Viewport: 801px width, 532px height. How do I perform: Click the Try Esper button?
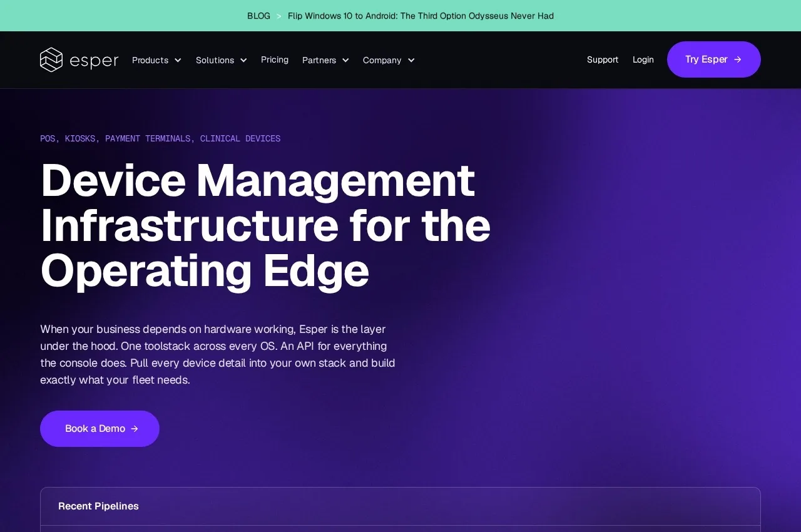click(x=714, y=59)
